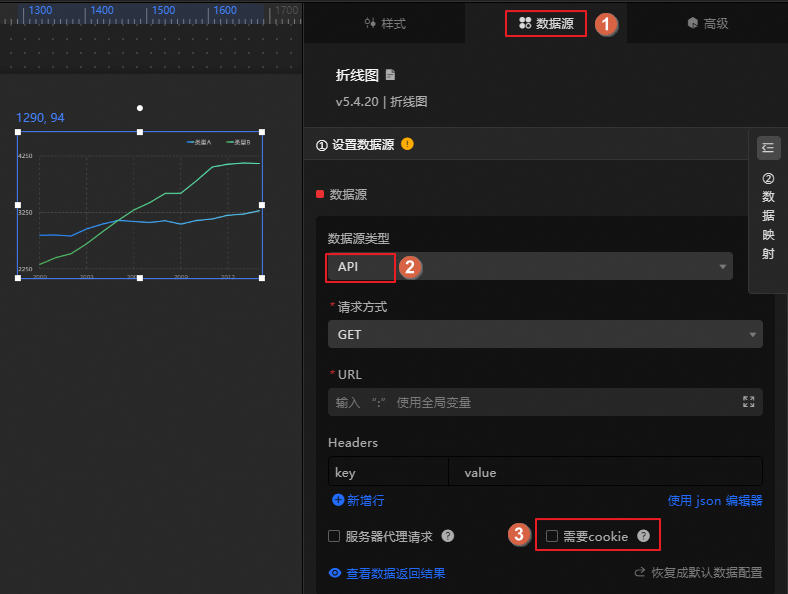Click the Headers value cell
The image size is (788, 594).
(x=605, y=472)
